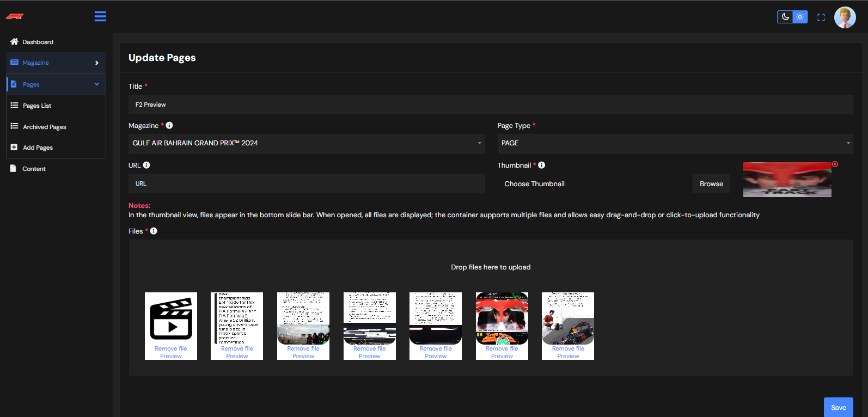Edit the Title field F2 Preview

click(491, 105)
